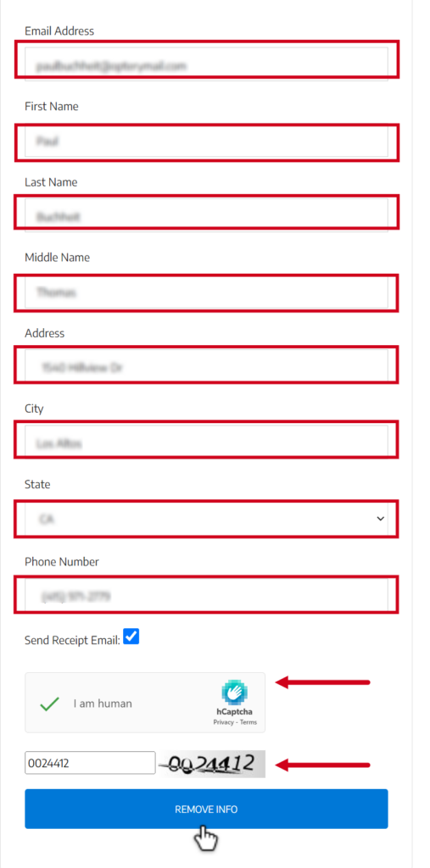430x868 pixels.
Task: Click the green checkmark in captcha box
Action: click(49, 704)
